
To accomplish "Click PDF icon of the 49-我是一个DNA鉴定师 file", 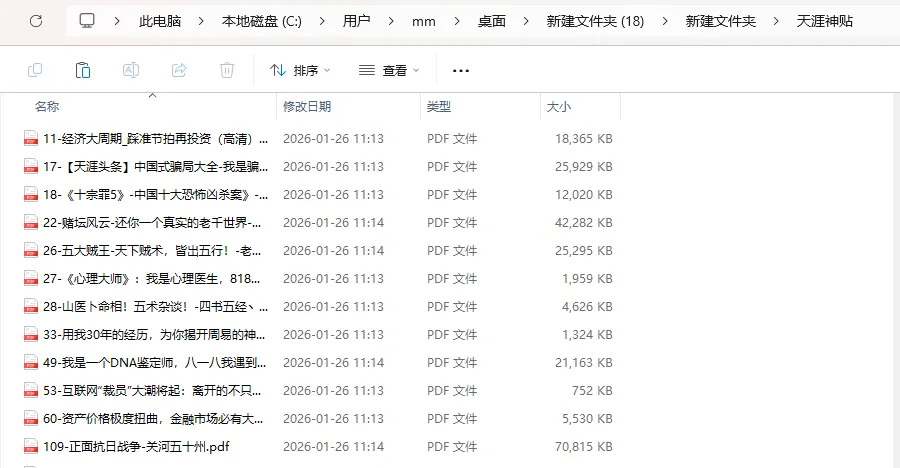I will point(30,362).
